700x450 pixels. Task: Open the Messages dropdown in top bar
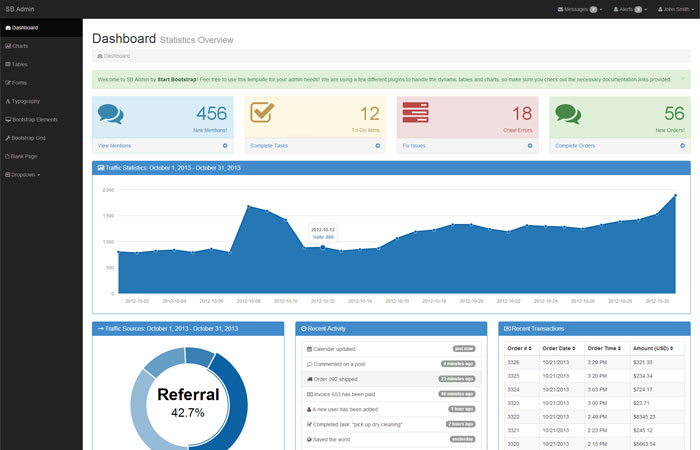point(579,9)
